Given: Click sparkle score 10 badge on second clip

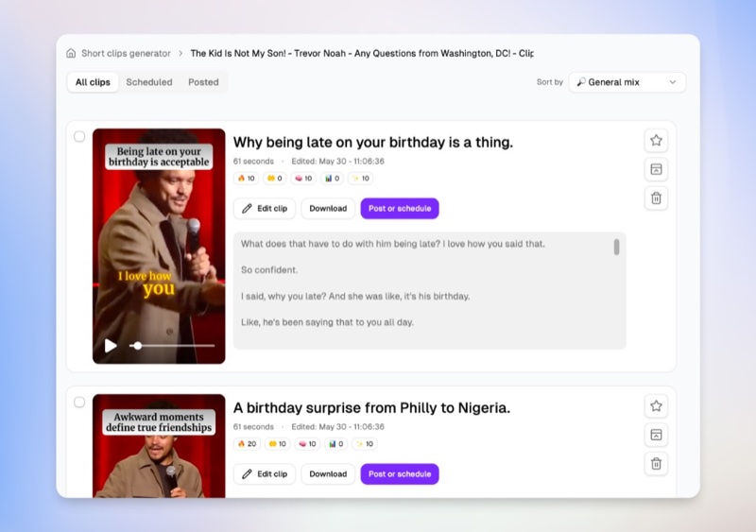Looking at the screenshot, I should [x=365, y=444].
